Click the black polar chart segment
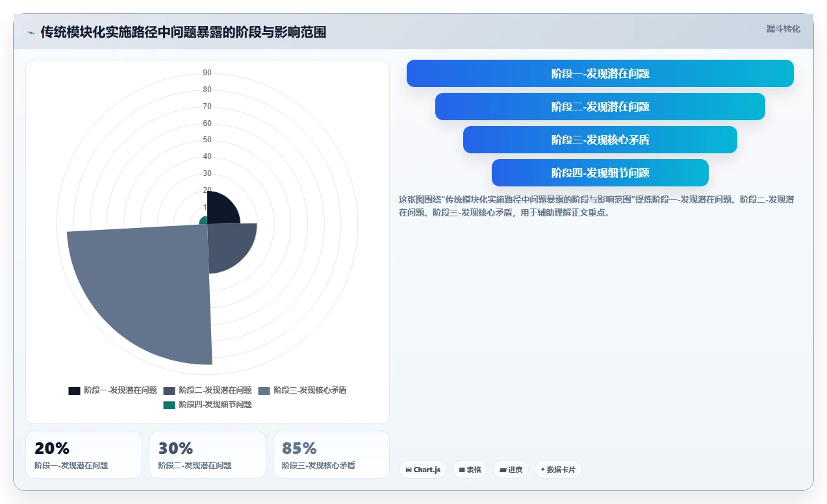This screenshot has width=827, height=504. click(221, 210)
